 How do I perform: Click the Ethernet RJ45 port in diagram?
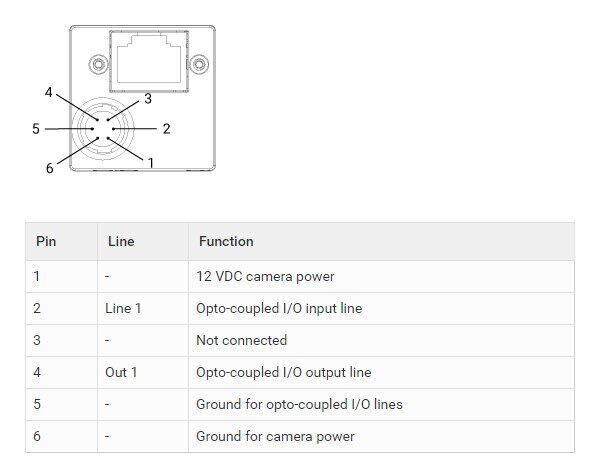pos(149,61)
